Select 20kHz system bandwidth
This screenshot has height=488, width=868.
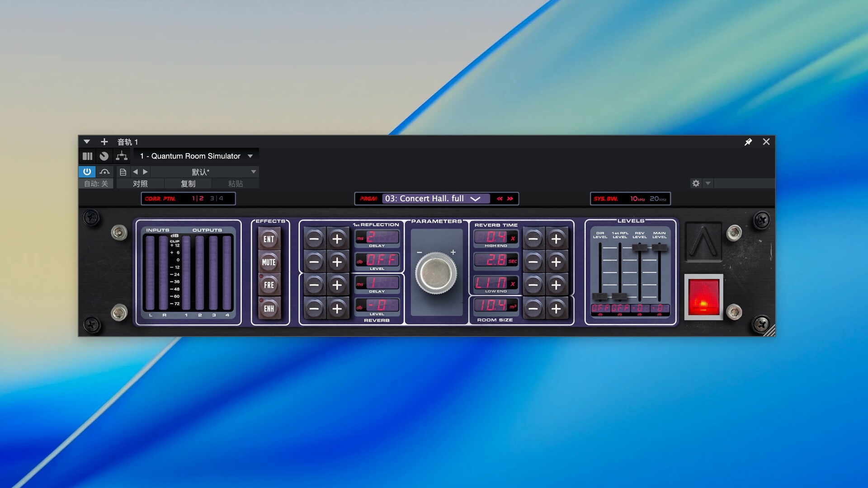pos(658,199)
